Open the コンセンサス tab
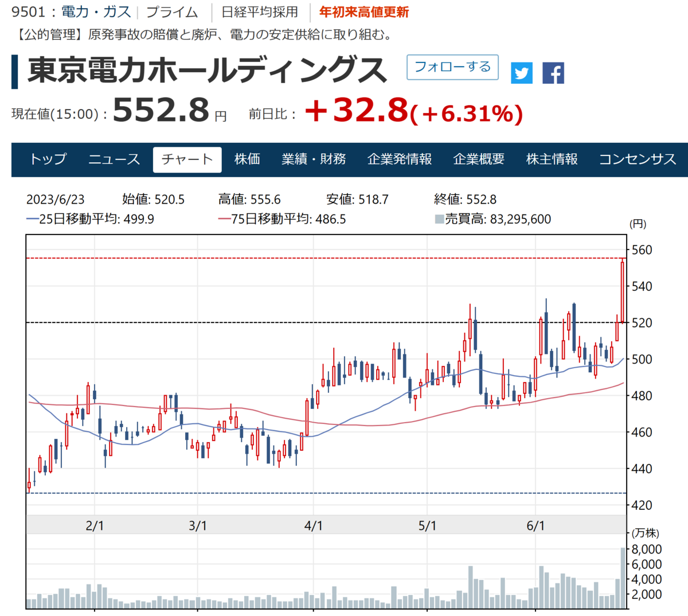 (x=638, y=159)
